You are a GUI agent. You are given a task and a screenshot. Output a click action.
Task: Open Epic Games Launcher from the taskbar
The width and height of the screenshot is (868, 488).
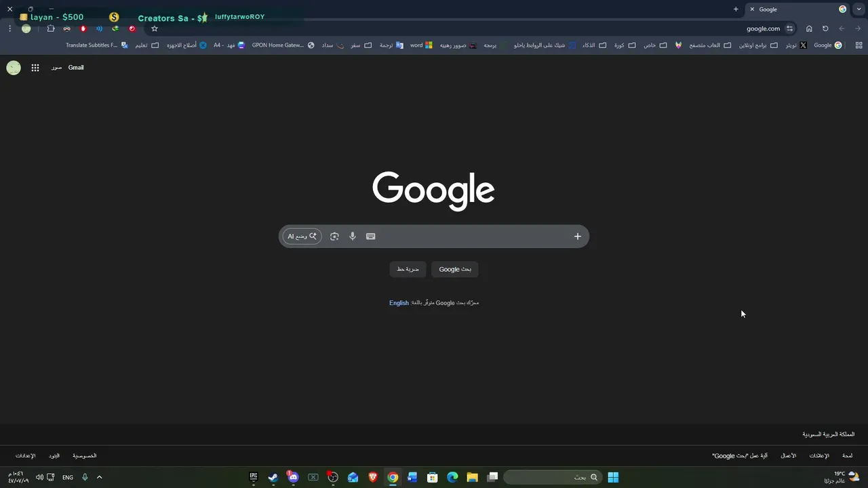254,477
